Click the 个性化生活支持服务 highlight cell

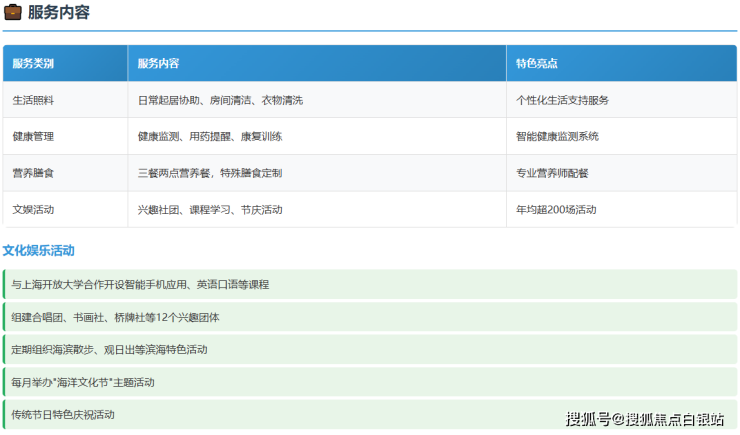coord(562,100)
